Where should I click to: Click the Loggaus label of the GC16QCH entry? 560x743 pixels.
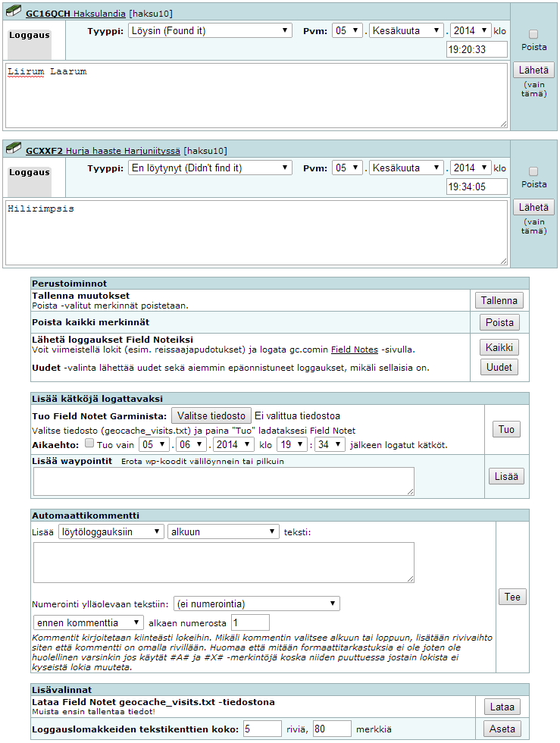pos(30,35)
